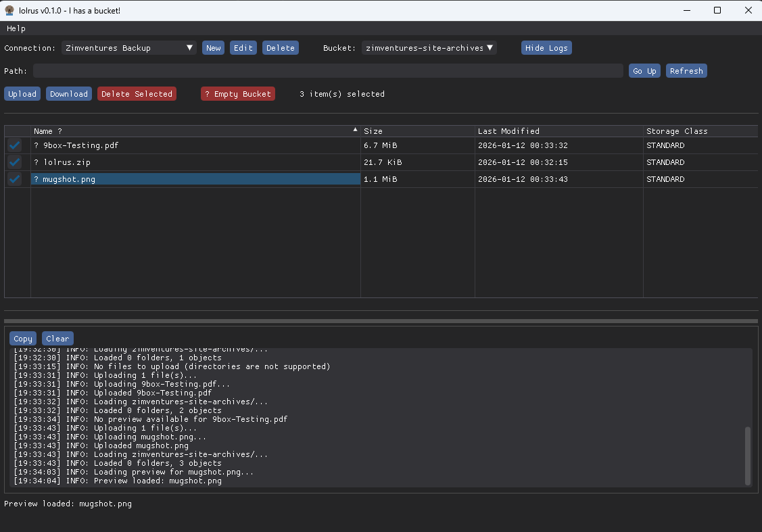Uncheck the mugshot.png row checkbox
The height and width of the screenshot is (532, 762).
click(14, 178)
